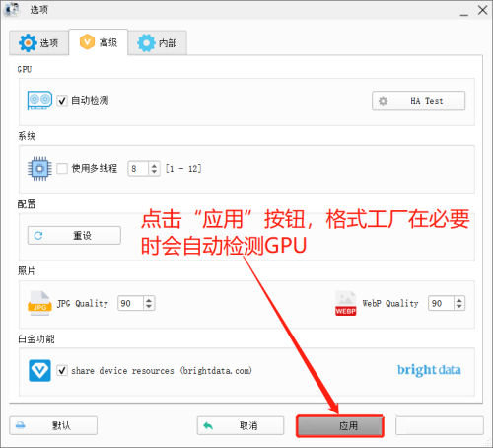This screenshot has width=493, height=448.
Task: Uncheck the 自动检测 GPU checkbox
Action: pyautogui.click(x=62, y=101)
